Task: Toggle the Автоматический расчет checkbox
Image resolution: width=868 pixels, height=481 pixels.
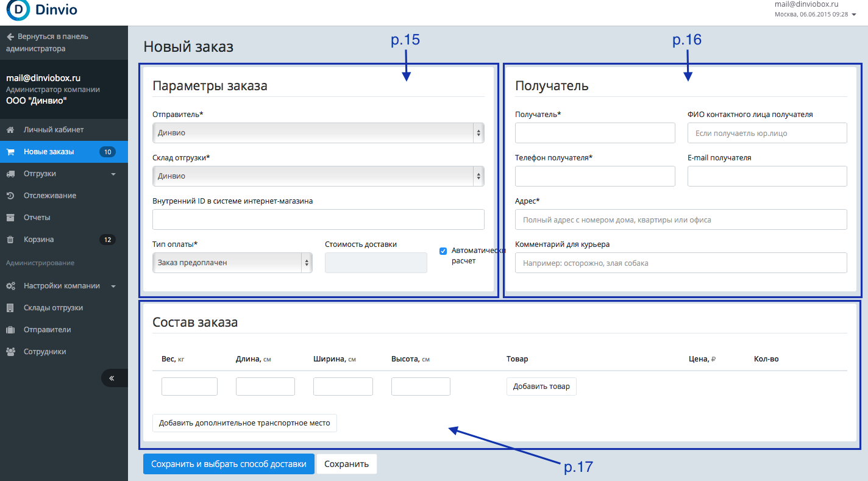Action: pyautogui.click(x=443, y=251)
